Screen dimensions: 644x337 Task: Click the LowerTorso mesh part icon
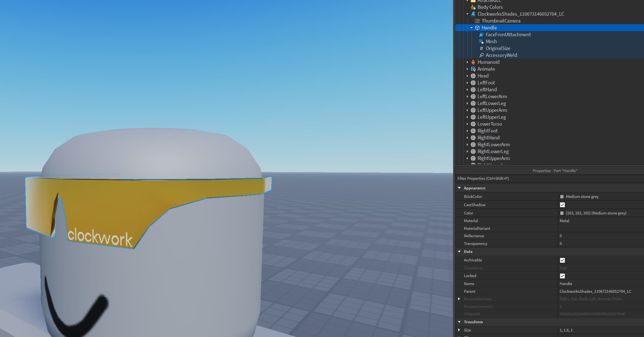473,124
